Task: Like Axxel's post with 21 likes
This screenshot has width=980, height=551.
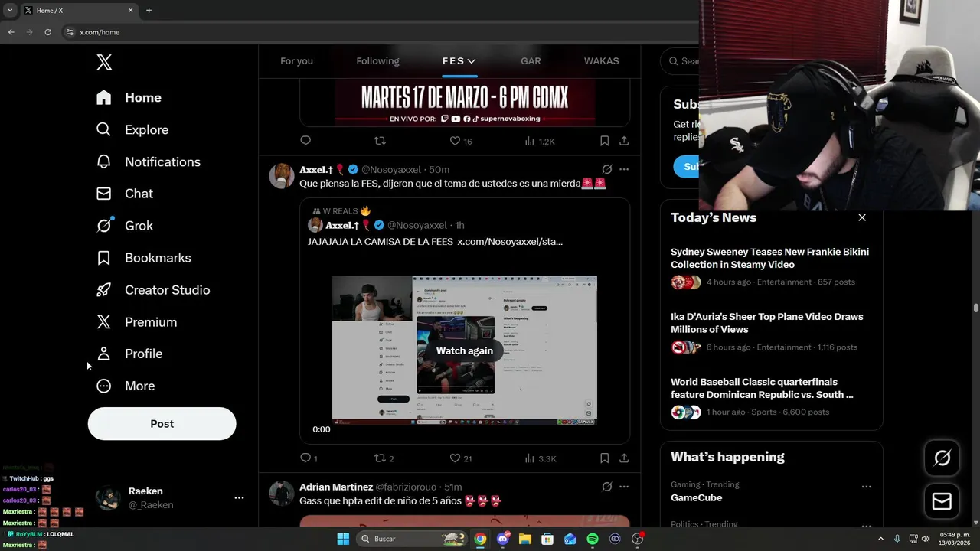Action: point(460,458)
